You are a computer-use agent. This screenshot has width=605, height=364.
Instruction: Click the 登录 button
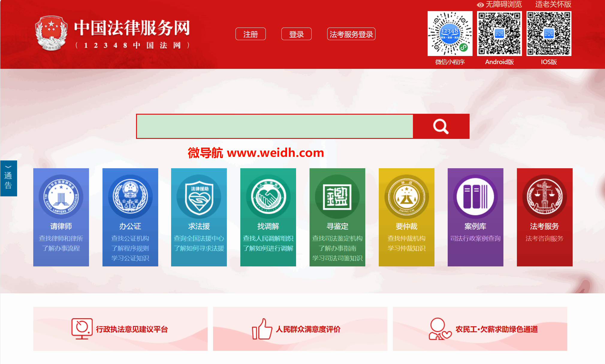coord(296,34)
